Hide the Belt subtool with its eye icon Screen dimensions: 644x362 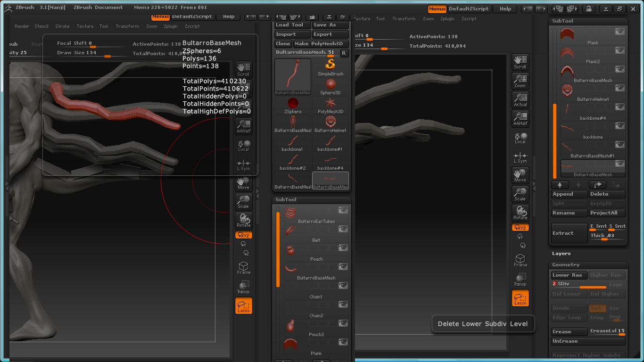tap(343, 229)
